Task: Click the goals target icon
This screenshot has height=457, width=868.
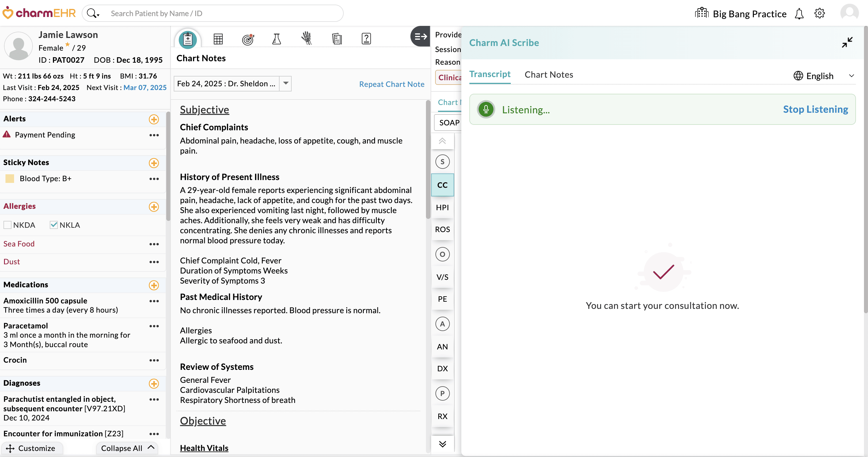Action: (248, 39)
